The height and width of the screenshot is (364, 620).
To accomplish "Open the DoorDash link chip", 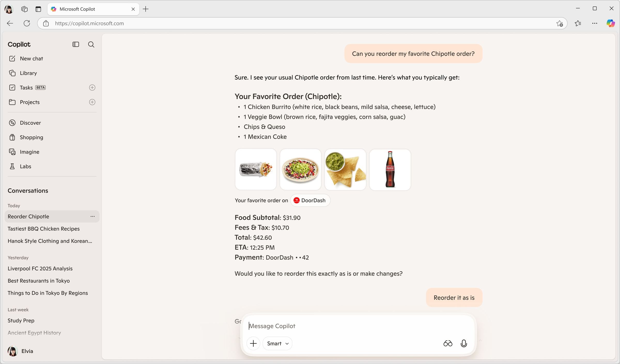I will tap(310, 200).
